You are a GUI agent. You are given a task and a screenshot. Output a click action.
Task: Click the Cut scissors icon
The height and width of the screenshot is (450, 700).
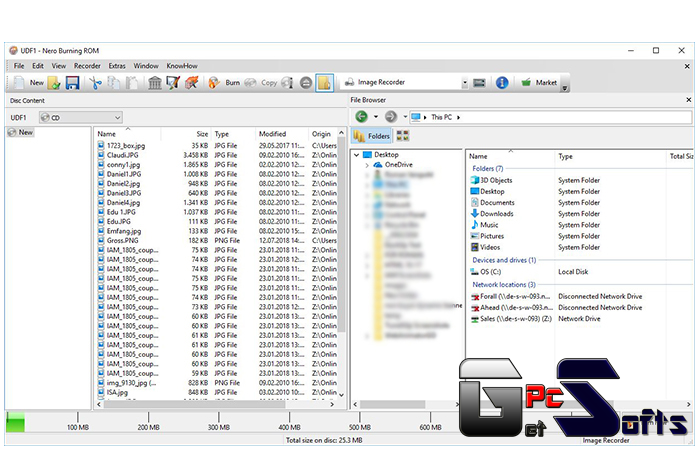[x=95, y=83]
